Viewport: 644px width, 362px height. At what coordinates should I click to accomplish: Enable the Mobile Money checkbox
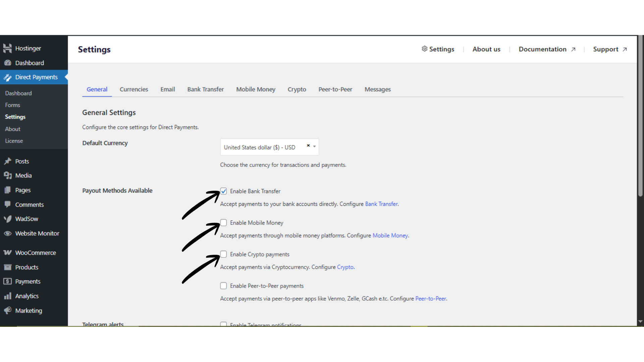pos(223,223)
